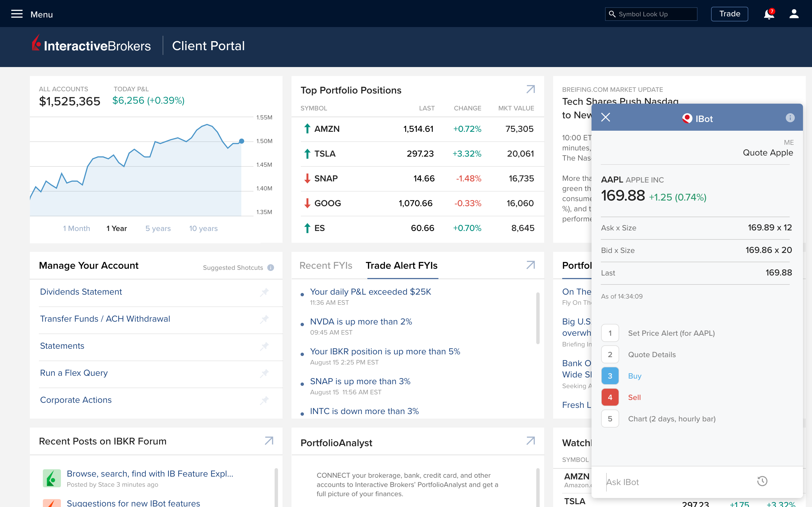Click the hamburger Menu icon

(x=16, y=14)
